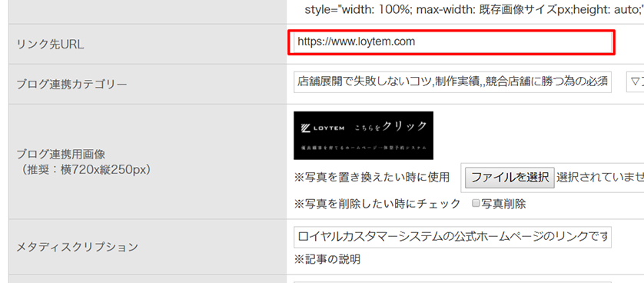This screenshot has width=644, height=283.
Task: Click the 選択されていません file status text
Action: tap(599, 178)
